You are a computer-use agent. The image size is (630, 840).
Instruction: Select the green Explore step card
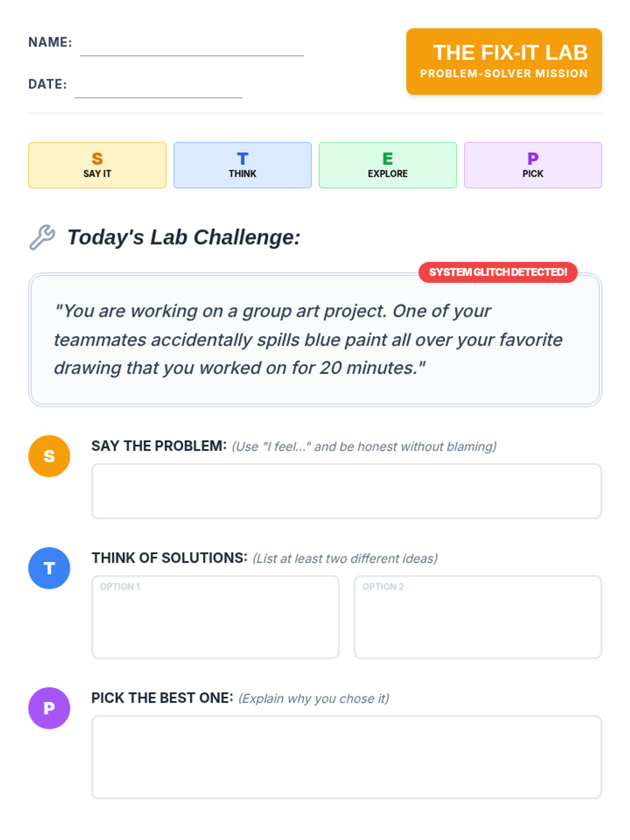[387, 165]
